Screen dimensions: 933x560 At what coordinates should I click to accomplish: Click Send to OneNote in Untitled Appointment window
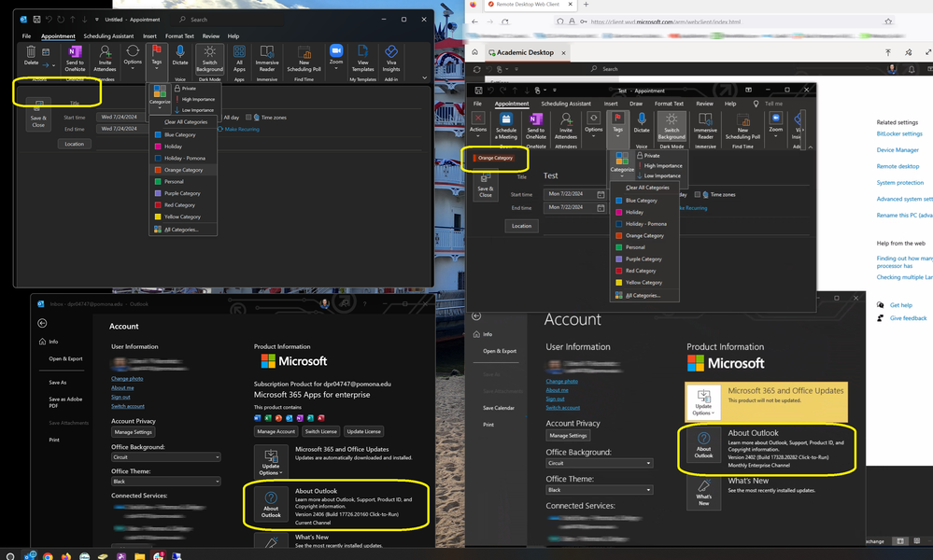click(x=75, y=58)
